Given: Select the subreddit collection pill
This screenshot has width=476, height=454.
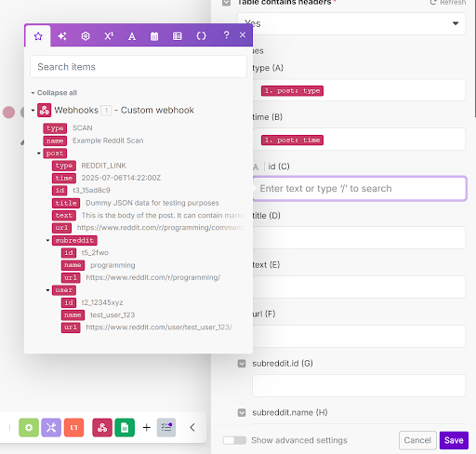Looking at the screenshot, I should point(74,240).
